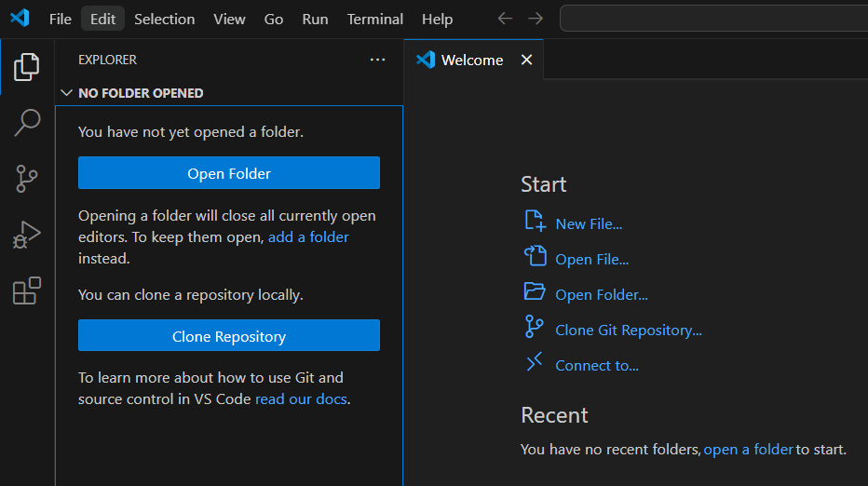Open the Go menu

(x=274, y=19)
